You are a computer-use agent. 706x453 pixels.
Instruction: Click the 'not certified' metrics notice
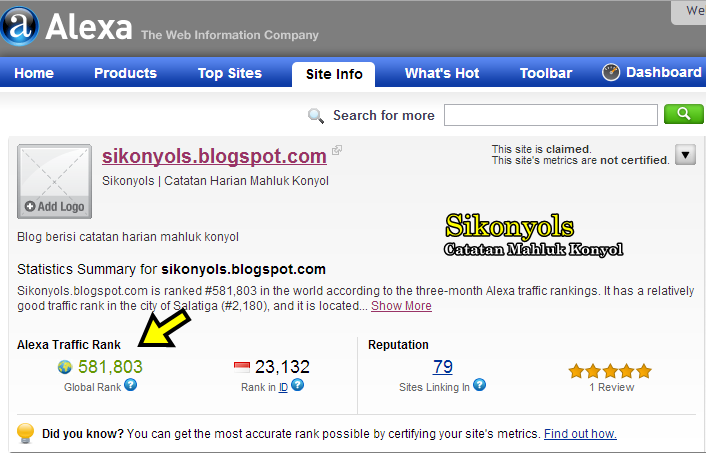coord(580,160)
